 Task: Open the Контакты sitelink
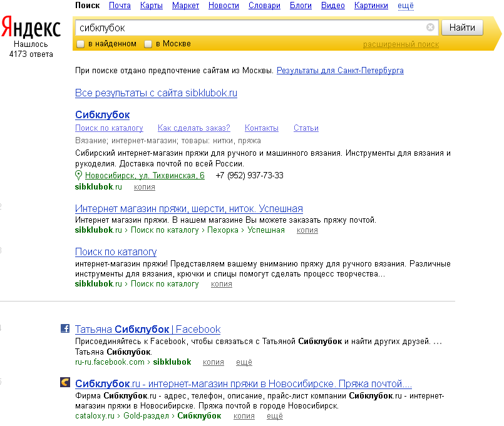click(262, 128)
